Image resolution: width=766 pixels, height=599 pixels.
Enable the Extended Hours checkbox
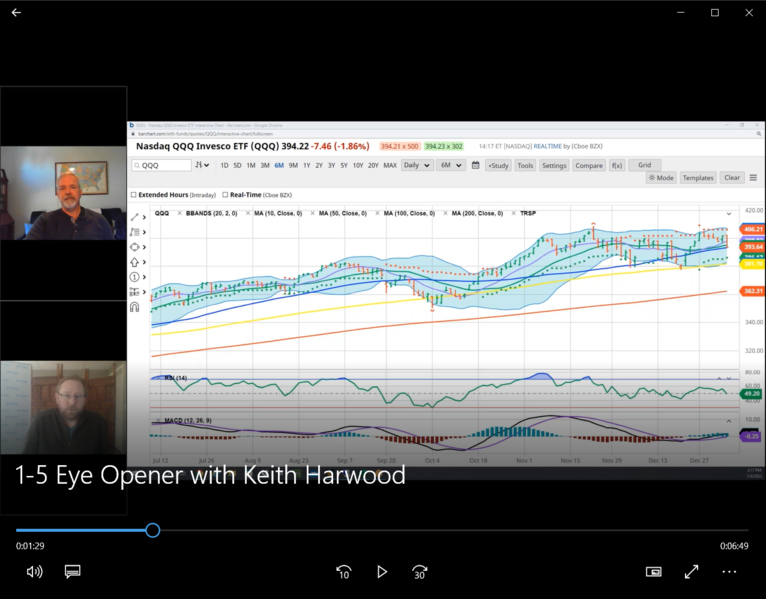pyautogui.click(x=134, y=195)
